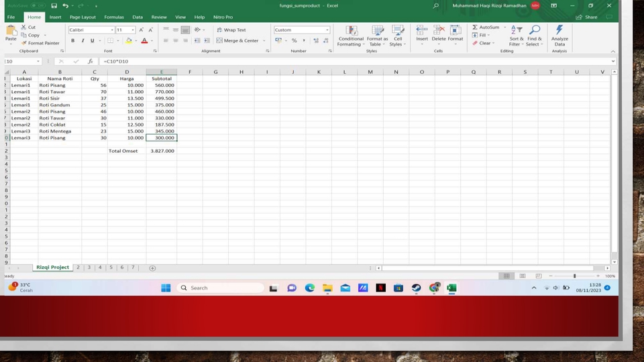Open Conditional Formatting
This screenshot has width=644, height=362.
351,36
